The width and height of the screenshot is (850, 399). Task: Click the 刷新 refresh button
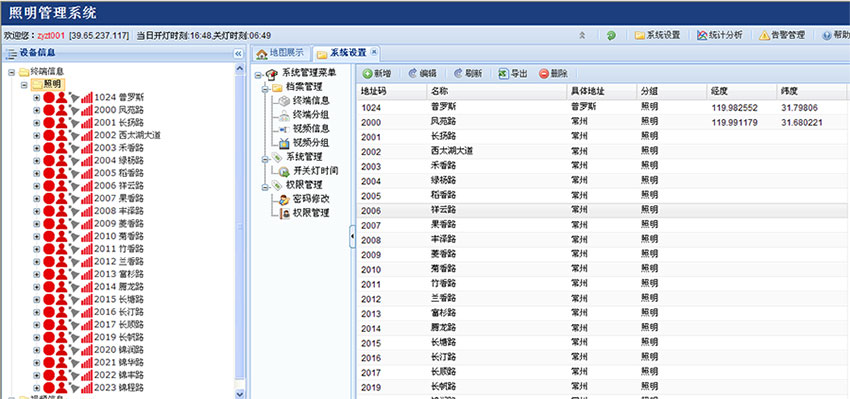468,74
